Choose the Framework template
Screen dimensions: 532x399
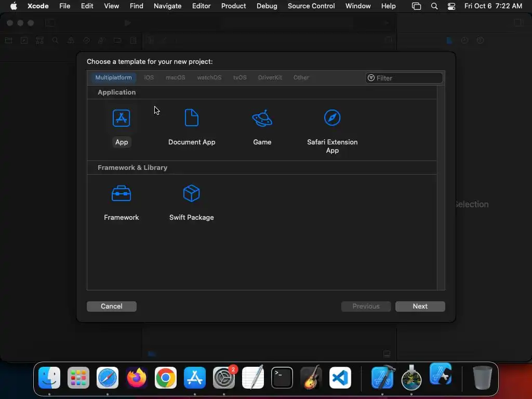point(121,203)
